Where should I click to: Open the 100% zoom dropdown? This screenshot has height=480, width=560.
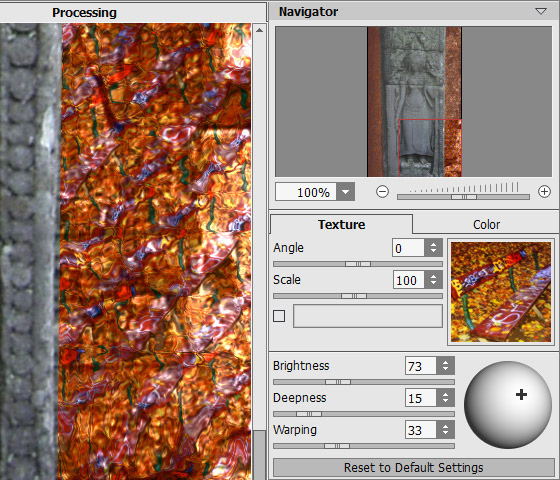pos(345,192)
